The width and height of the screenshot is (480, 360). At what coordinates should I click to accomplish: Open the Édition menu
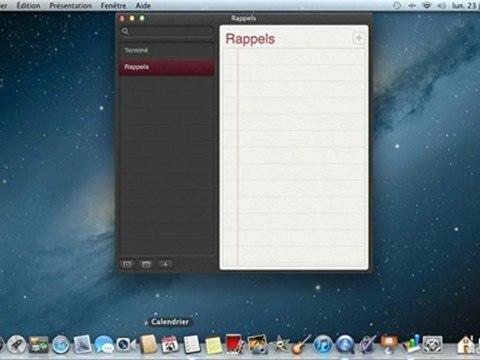tap(28, 5)
